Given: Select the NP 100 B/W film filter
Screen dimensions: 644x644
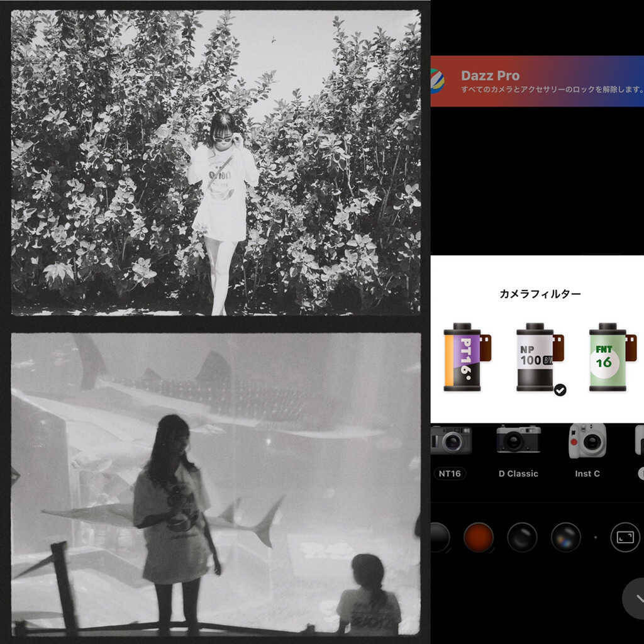Looking at the screenshot, I should coord(540,357).
